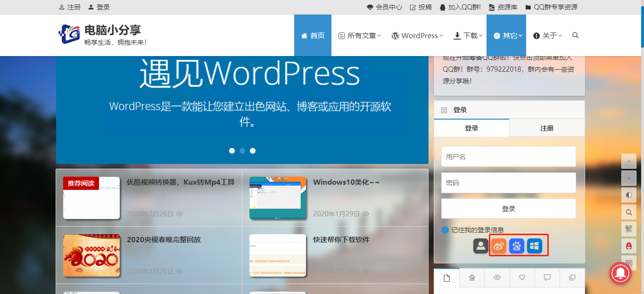Screen dimensions: 644x294
Task: Go to 首页 home menu item
Action: [x=313, y=35]
